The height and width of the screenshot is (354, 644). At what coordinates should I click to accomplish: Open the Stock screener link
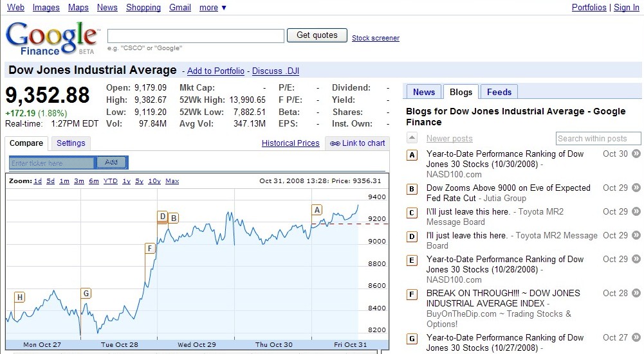click(x=375, y=38)
